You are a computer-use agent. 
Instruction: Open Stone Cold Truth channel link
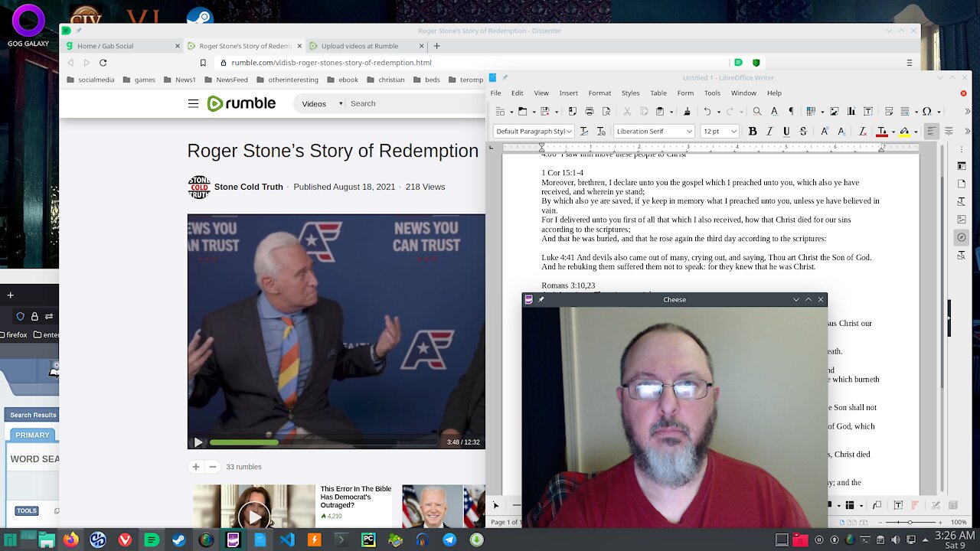click(x=249, y=187)
